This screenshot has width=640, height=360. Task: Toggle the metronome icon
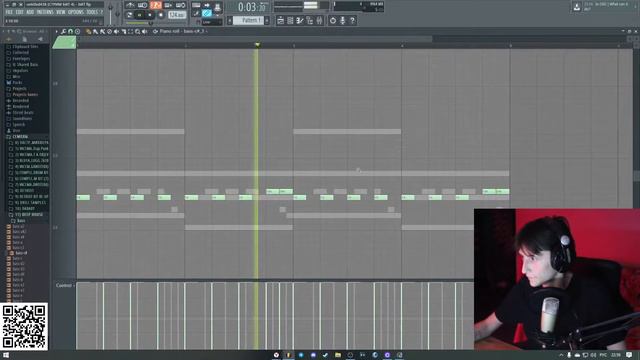coord(130,5)
